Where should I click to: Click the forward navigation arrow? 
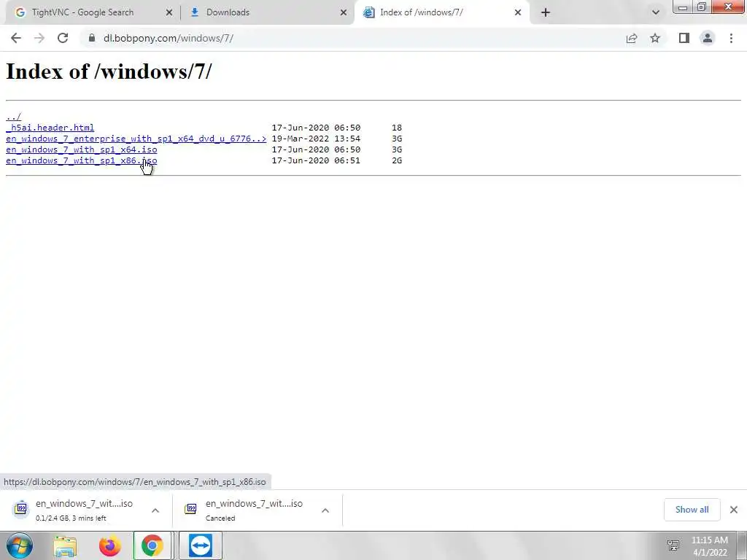[39, 38]
